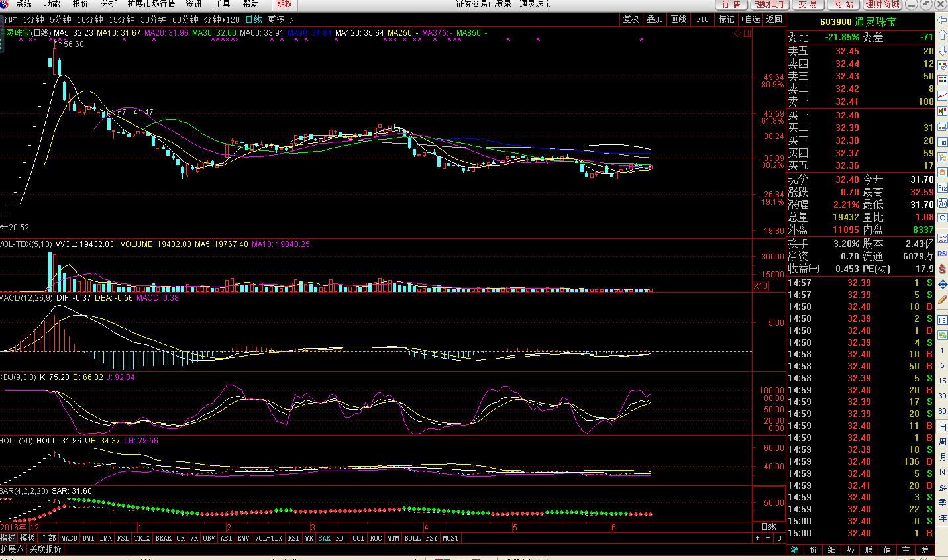Click the Fiz icon in right sidebar

coord(942,187)
